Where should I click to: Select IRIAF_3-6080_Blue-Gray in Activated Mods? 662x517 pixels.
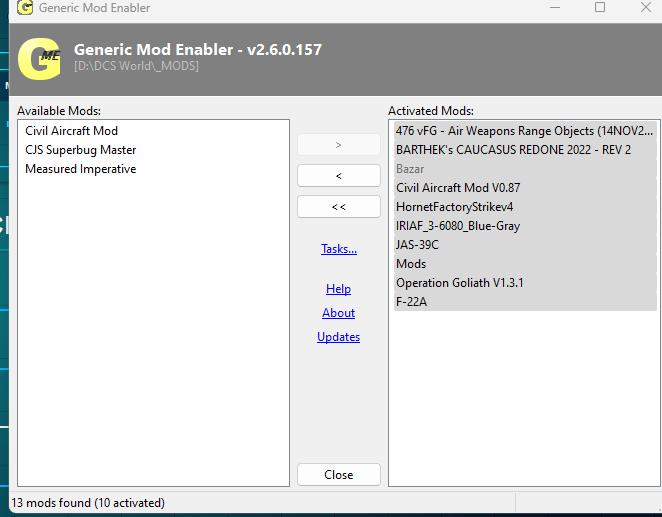pyautogui.click(x=525, y=226)
